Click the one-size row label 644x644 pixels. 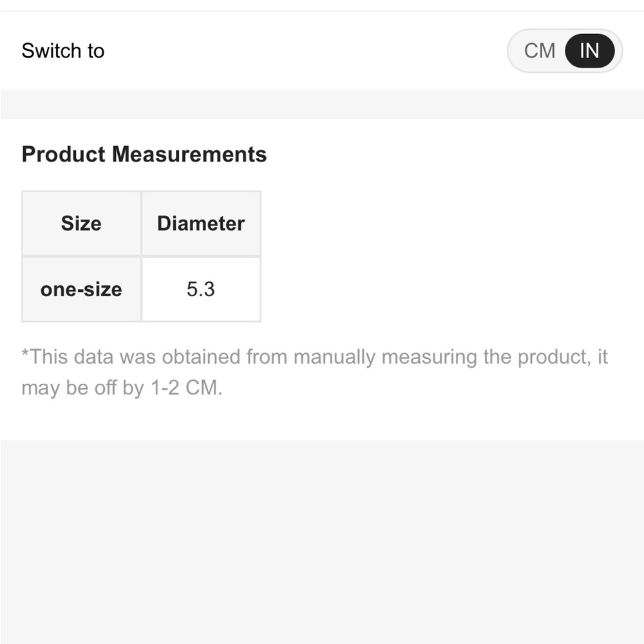pyautogui.click(x=81, y=289)
